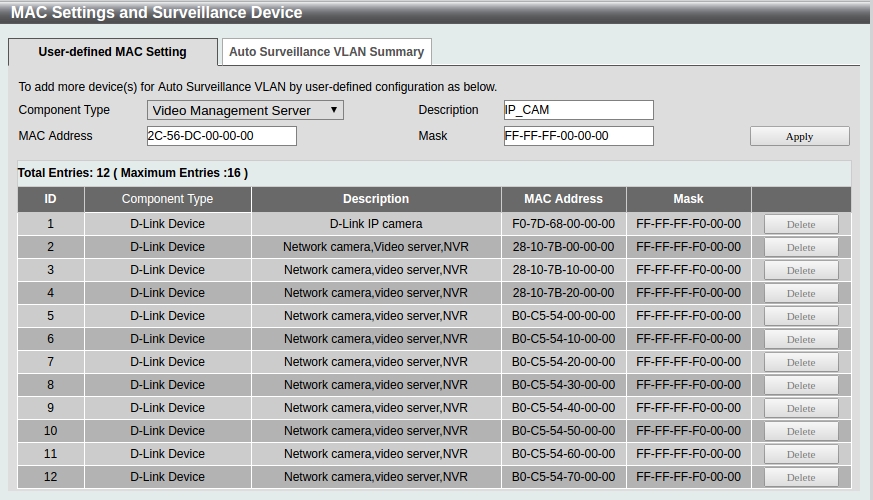Screen dimensions: 873x500
Task: Delete entry with MAC B0-C5-54-30-00-00
Action: (801, 385)
